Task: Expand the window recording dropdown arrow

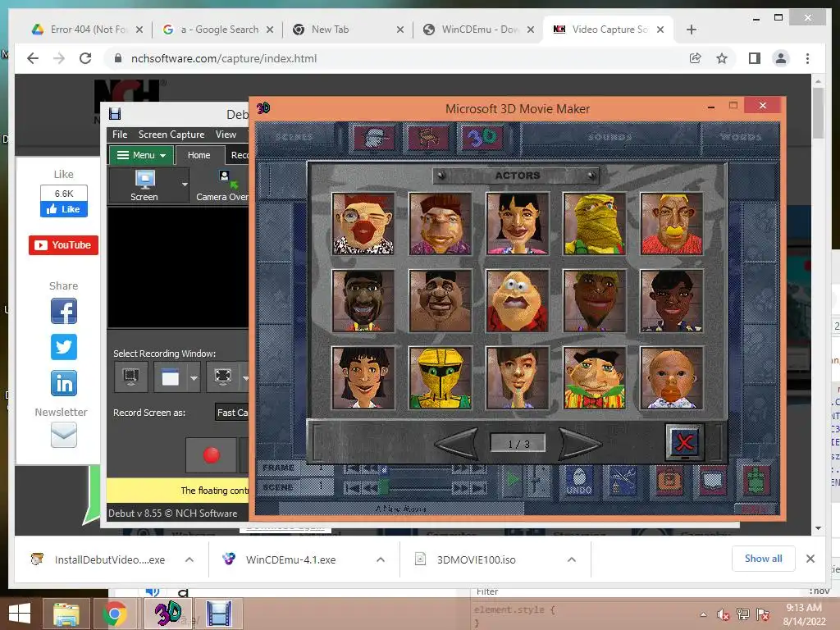Action: click(x=194, y=377)
